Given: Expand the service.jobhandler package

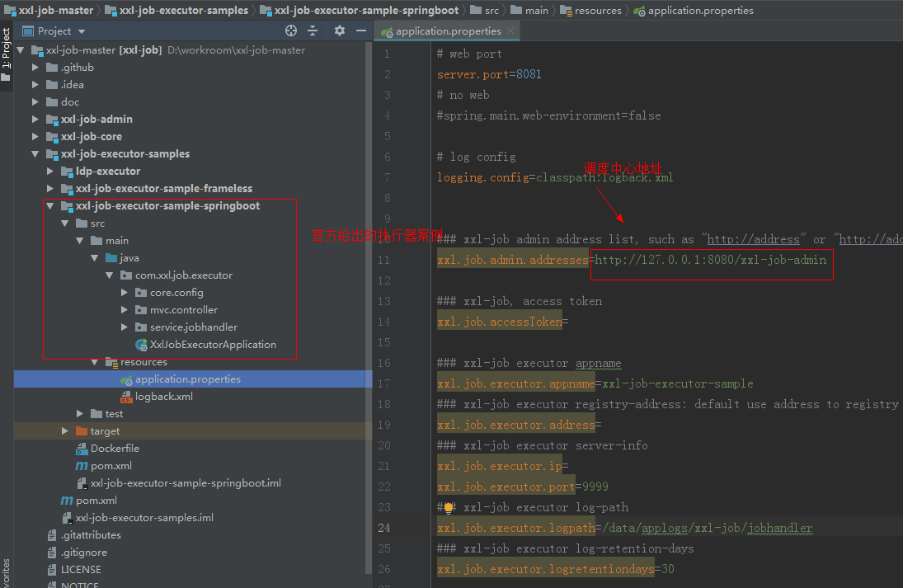Looking at the screenshot, I should tap(125, 327).
